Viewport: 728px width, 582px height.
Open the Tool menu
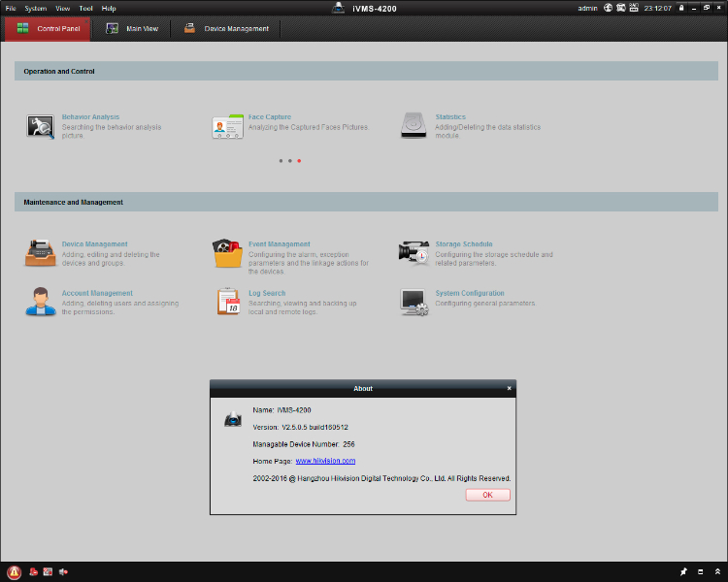pos(85,9)
